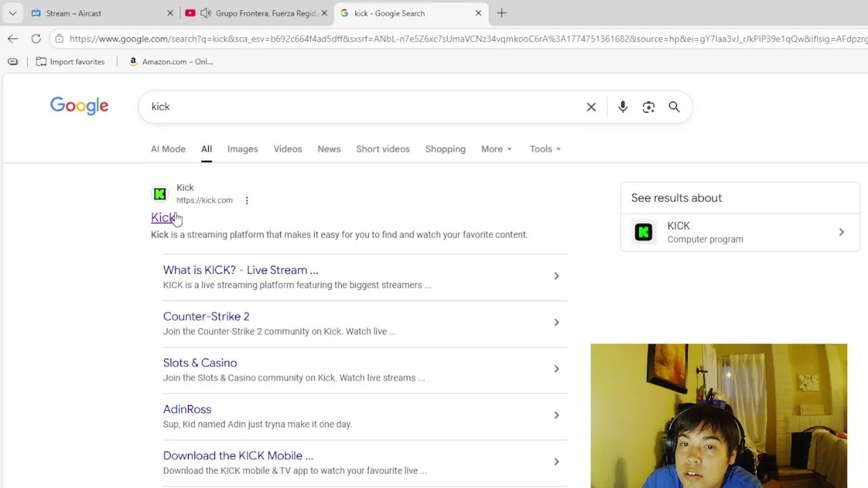
Task: Click the https://kick.com URL text
Action: [204, 201]
